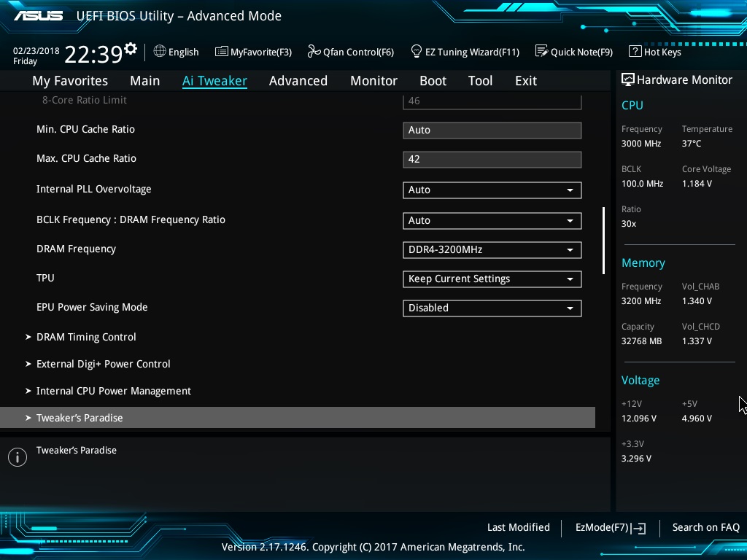This screenshot has height=560, width=747.
Task: Select EPU Power Saving Mode label
Action: click(92, 308)
